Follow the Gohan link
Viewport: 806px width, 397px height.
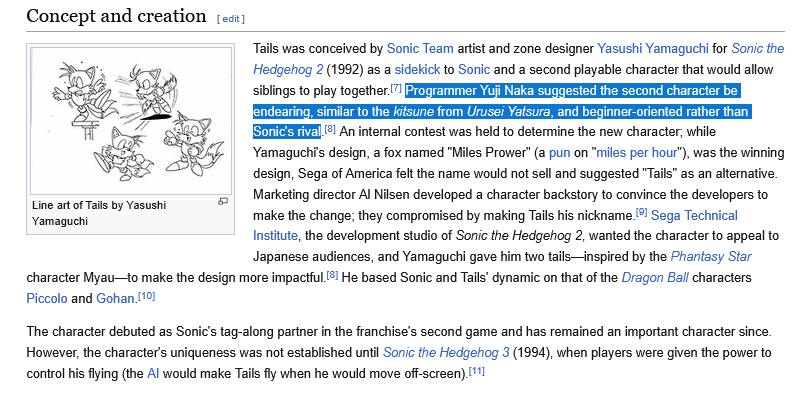coord(115,299)
